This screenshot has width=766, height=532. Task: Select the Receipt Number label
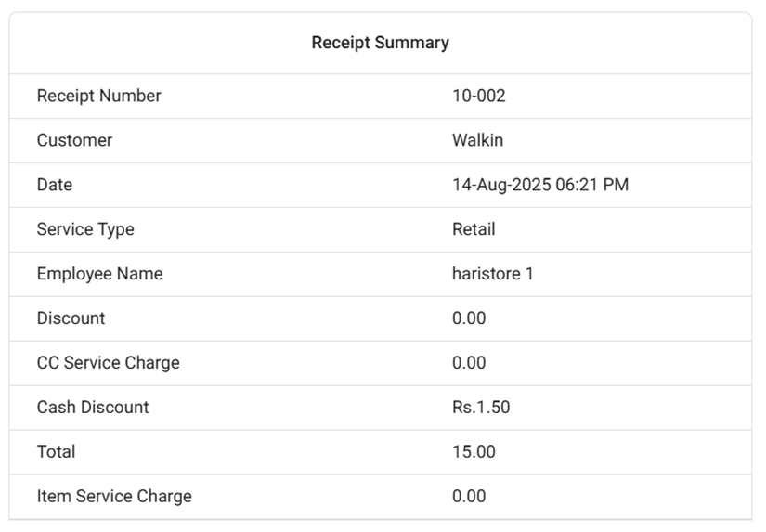pos(98,96)
